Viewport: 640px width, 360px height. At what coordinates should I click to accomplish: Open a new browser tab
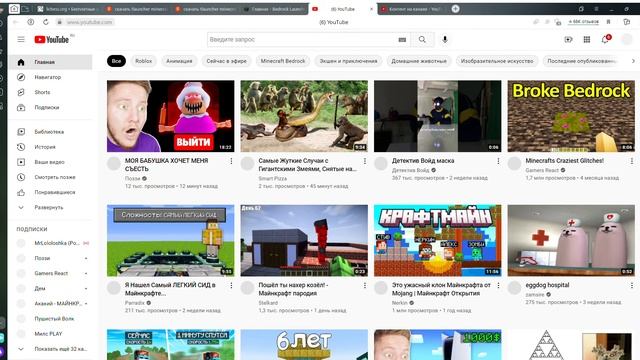[456, 9]
